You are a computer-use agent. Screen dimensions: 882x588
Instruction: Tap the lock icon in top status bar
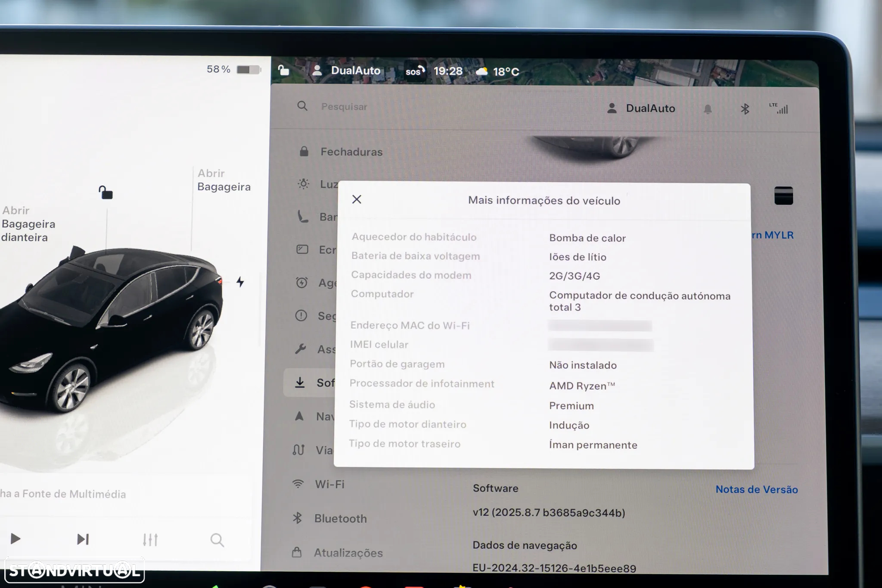coord(283,70)
